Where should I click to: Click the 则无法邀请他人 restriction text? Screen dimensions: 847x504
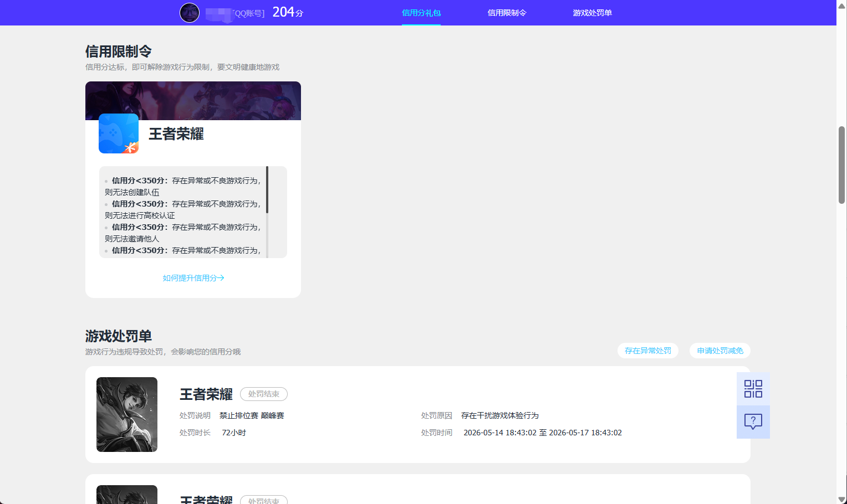coord(132,239)
